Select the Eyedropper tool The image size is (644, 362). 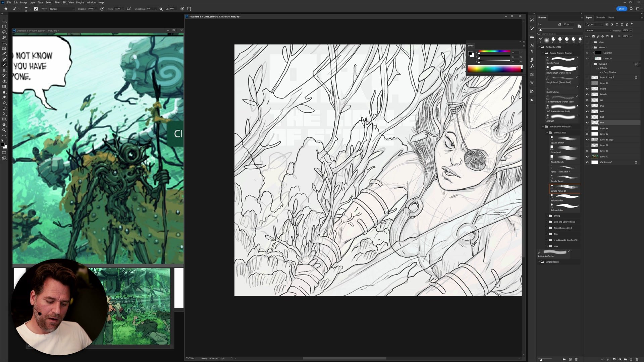[4, 54]
